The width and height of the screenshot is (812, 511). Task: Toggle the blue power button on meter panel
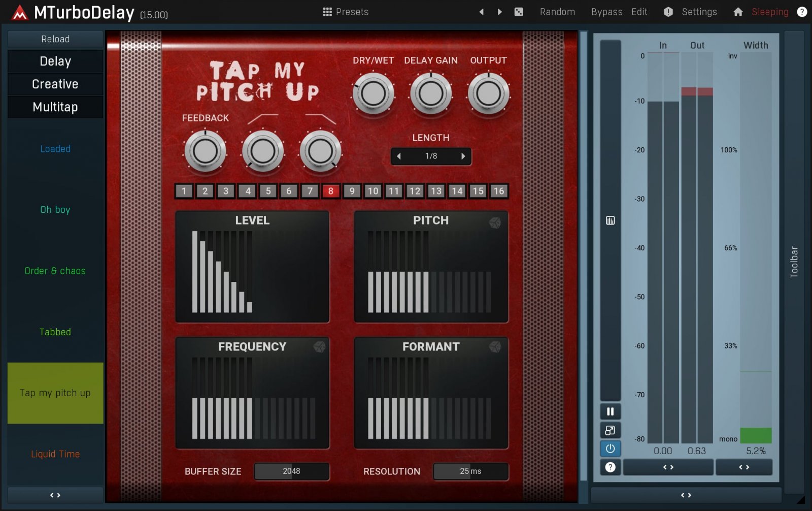(x=610, y=449)
